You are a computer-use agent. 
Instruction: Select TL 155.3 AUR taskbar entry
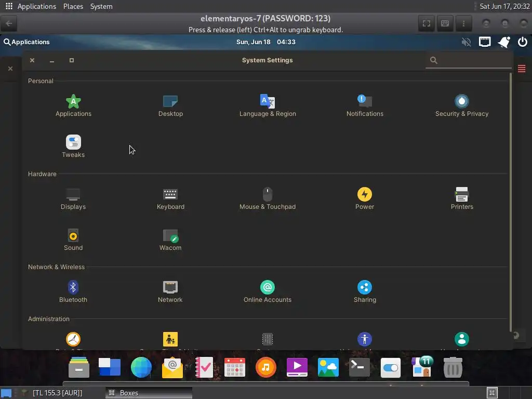pos(57,393)
